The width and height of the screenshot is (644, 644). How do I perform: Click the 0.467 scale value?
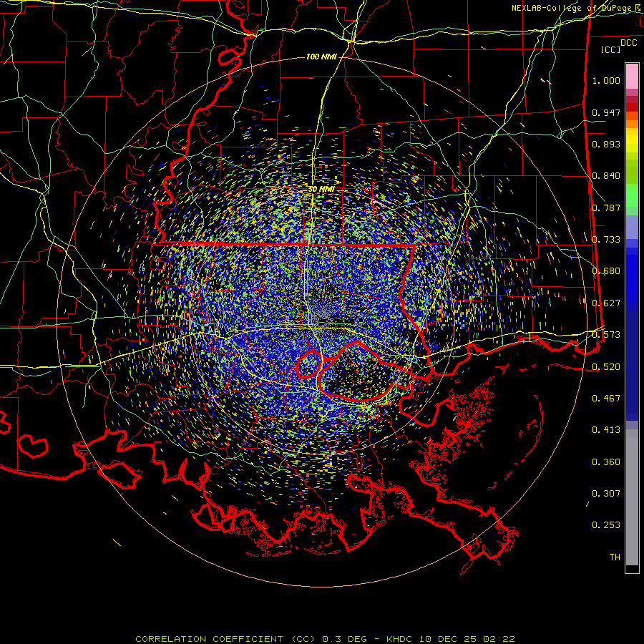(x=606, y=399)
